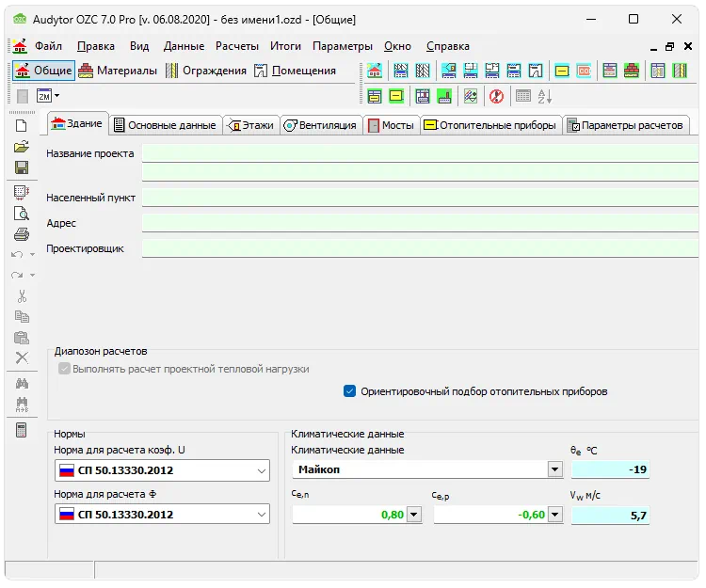
Task: Click the map diagram toolbar icon
Action: click(x=471, y=96)
